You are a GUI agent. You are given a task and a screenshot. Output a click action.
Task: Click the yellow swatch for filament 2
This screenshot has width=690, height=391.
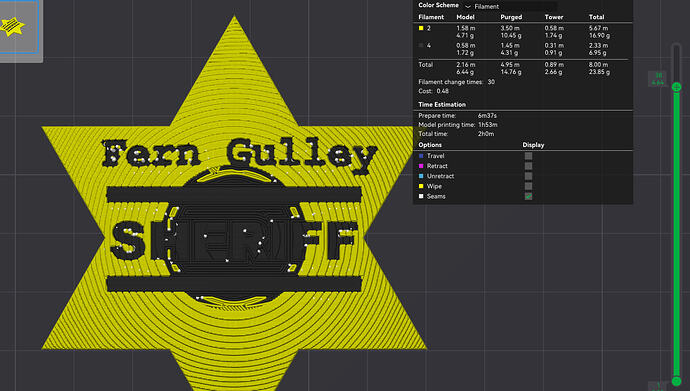click(421, 28)
